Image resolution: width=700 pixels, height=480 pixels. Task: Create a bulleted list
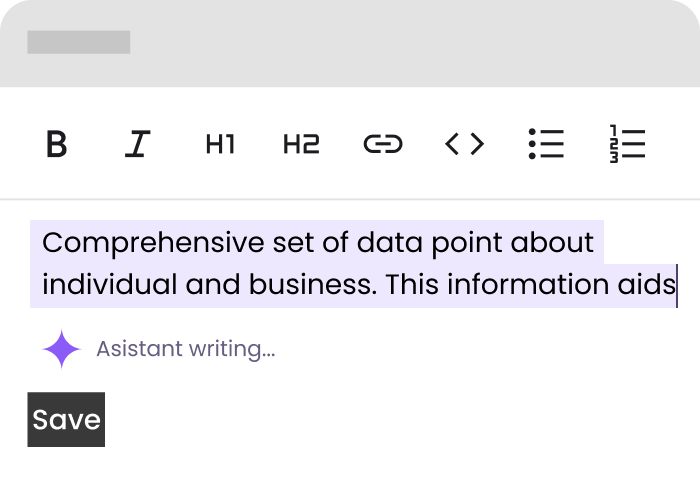coord(546,144)
